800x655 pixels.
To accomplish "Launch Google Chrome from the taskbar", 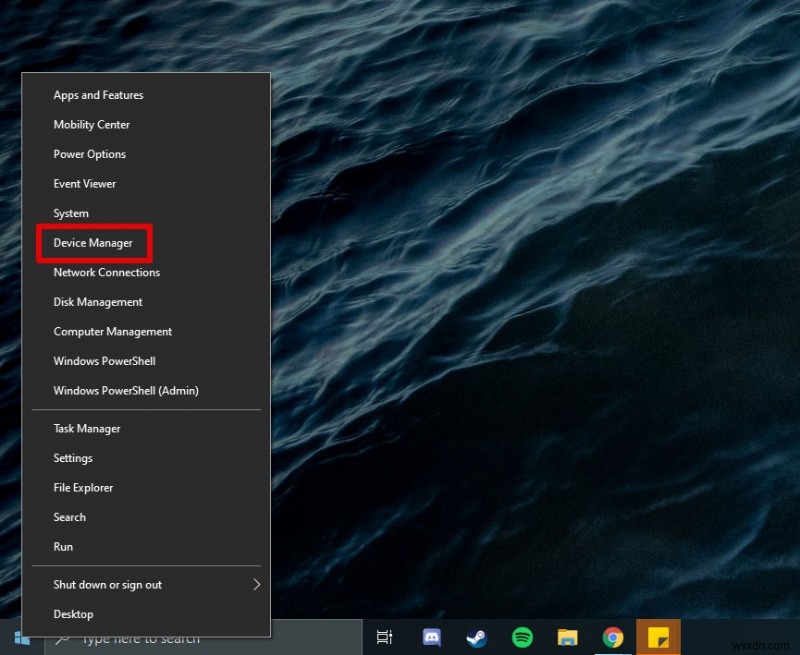I will [612, 637].
